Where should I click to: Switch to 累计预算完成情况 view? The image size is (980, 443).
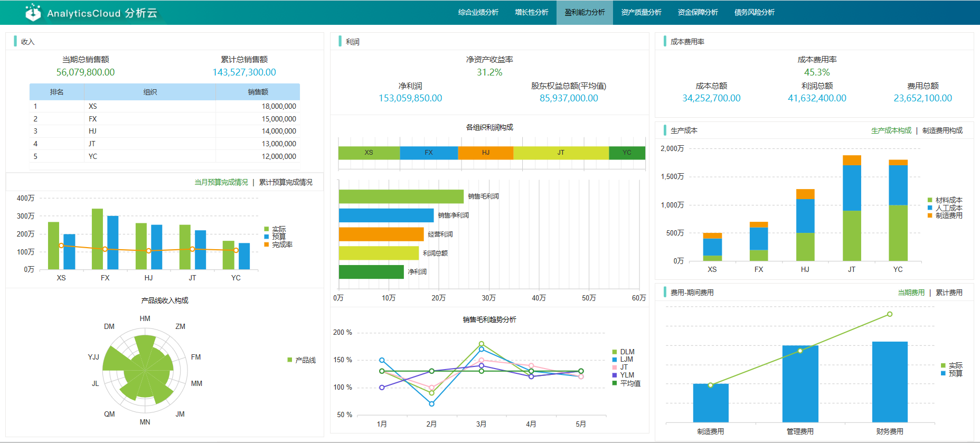(285, 182)
